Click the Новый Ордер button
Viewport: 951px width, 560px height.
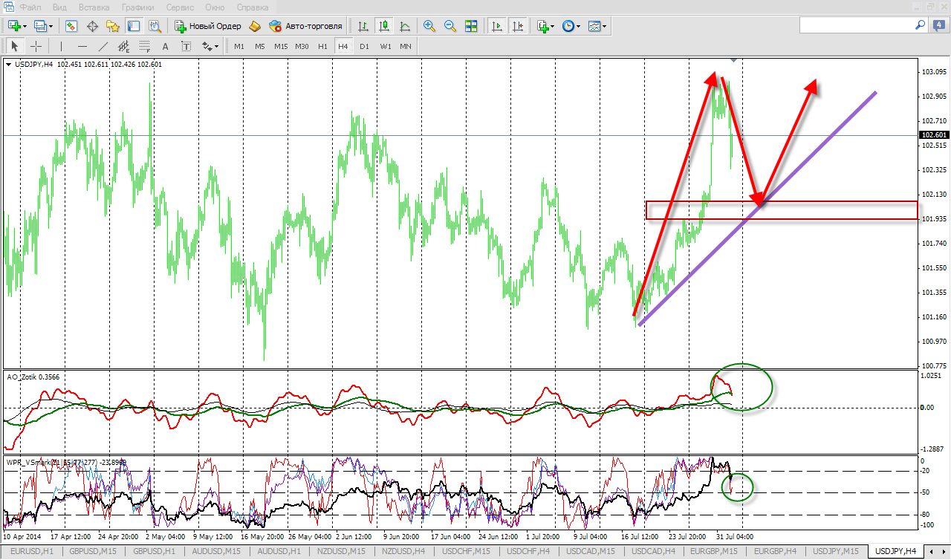[x=208, y=26]
